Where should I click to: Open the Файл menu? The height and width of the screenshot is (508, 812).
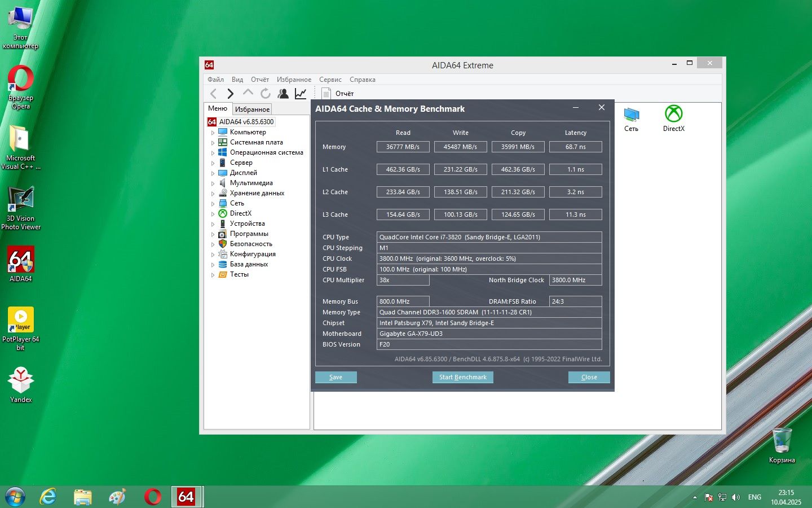[x=215, y=80]
